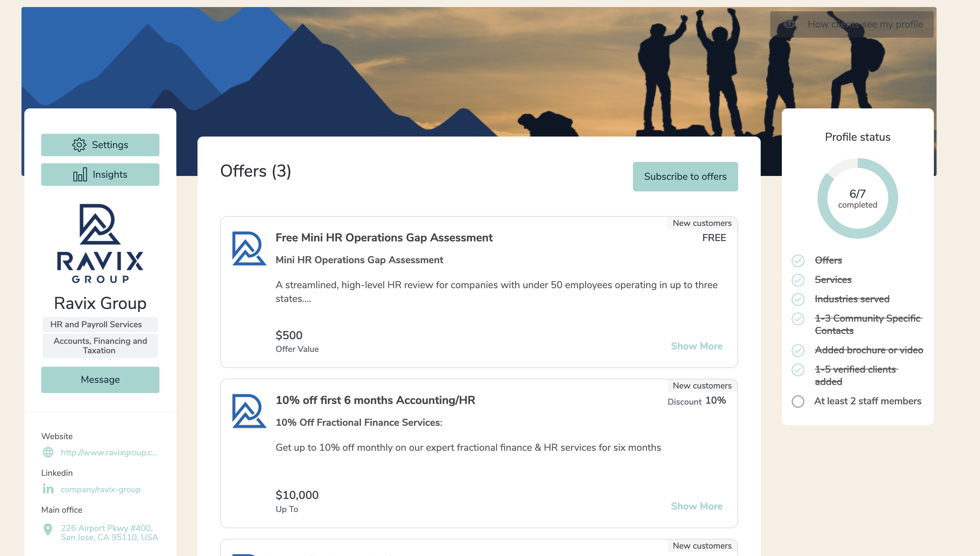Screen dimensions: 980x556
Task: Click the Community Specific Contacts checkmark
Action: (798, 319)
